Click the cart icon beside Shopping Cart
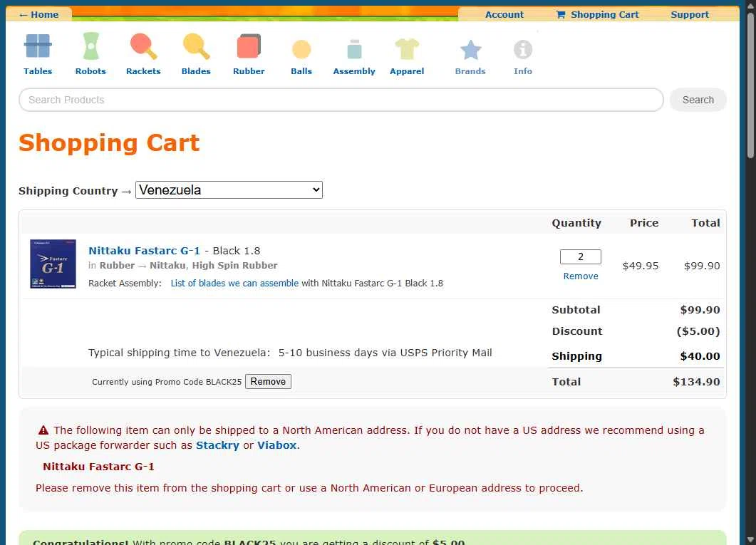This screenshot has width=756, height=545. [560, 15]
